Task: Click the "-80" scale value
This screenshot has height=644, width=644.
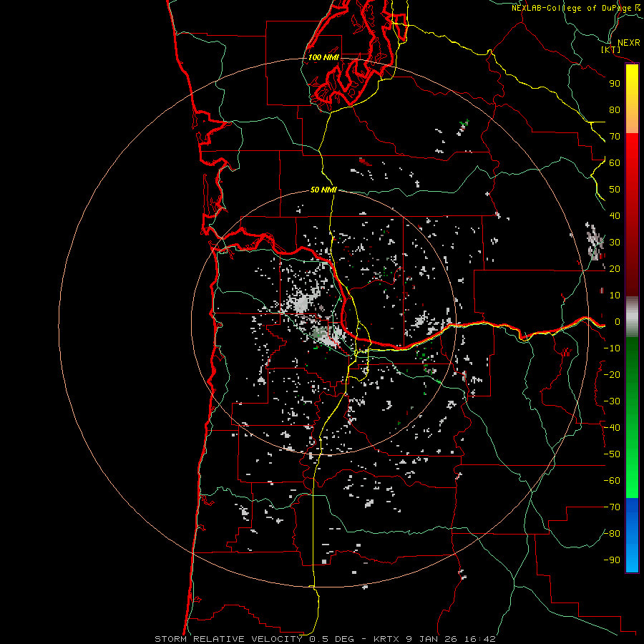Action: (612, 534)
